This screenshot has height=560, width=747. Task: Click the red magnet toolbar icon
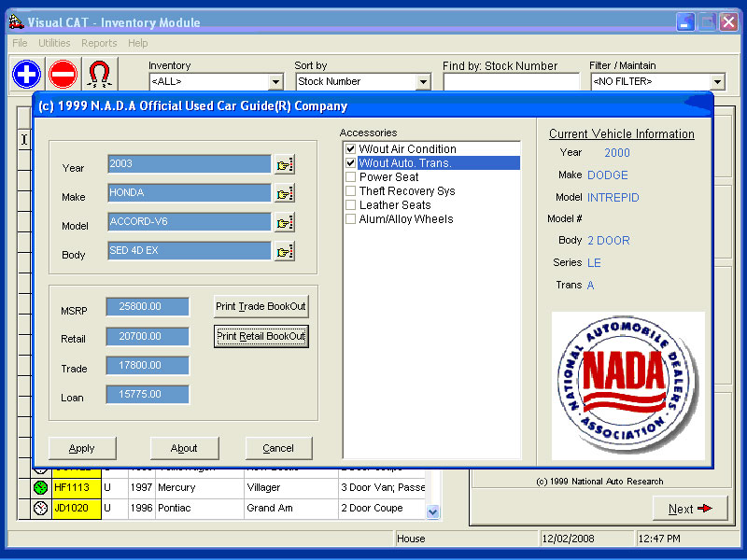100,75
